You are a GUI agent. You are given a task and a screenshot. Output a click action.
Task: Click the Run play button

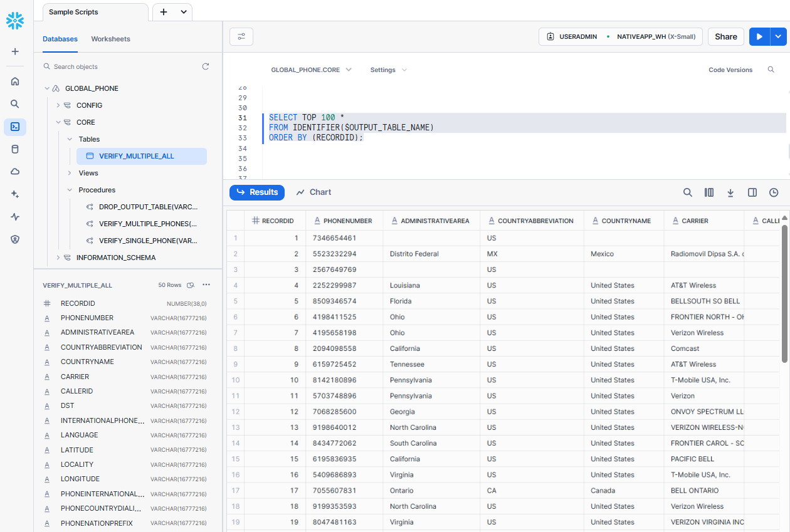point(759,37)
